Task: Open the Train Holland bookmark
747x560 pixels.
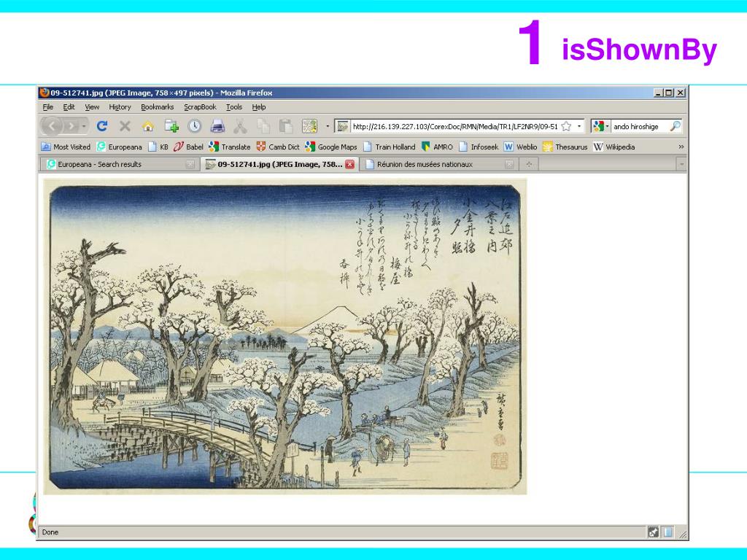Action: [x=390, y=147]
